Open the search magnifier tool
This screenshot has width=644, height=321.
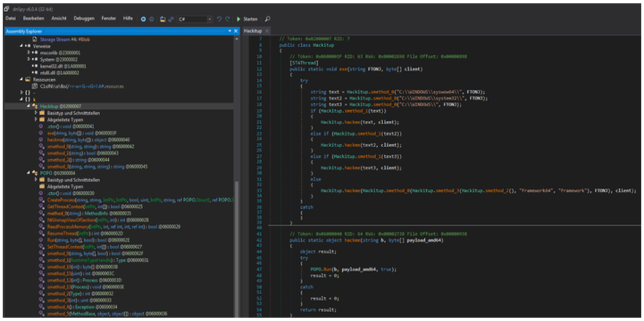pyautogui.click(x=268, y=19)
